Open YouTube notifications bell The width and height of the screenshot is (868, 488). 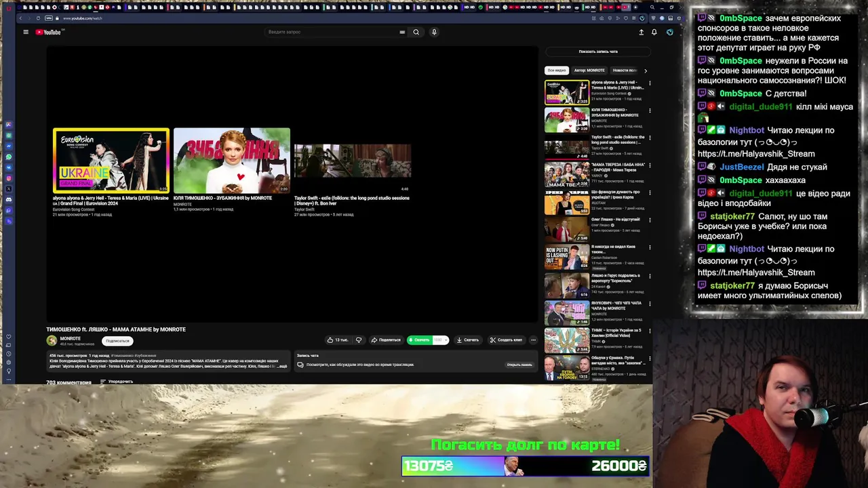[654, 32]
